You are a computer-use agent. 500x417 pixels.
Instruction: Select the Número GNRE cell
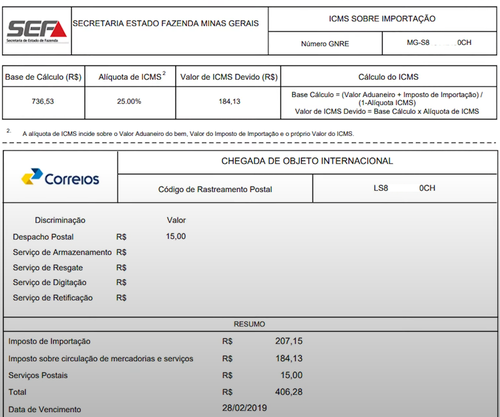pos(325,44)
